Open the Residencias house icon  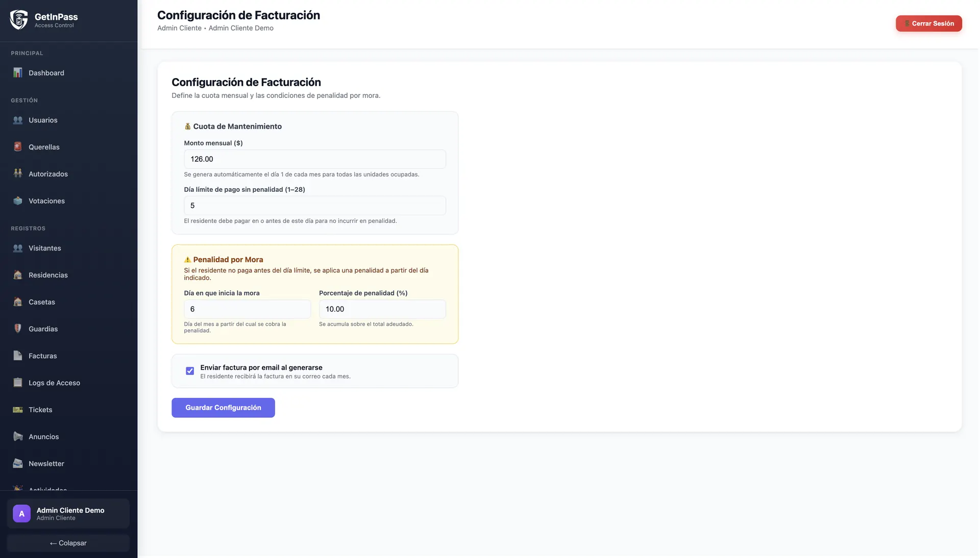coord(18,275)
